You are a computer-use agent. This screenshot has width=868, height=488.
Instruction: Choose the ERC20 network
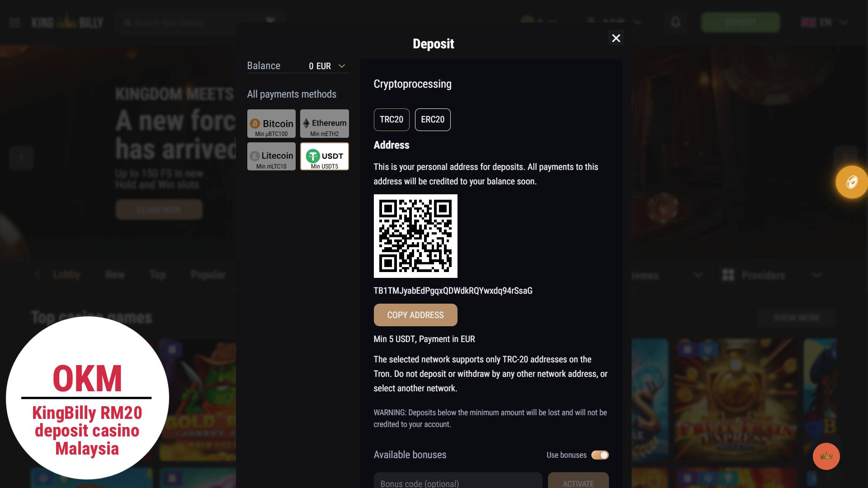(x=433, y=120)
